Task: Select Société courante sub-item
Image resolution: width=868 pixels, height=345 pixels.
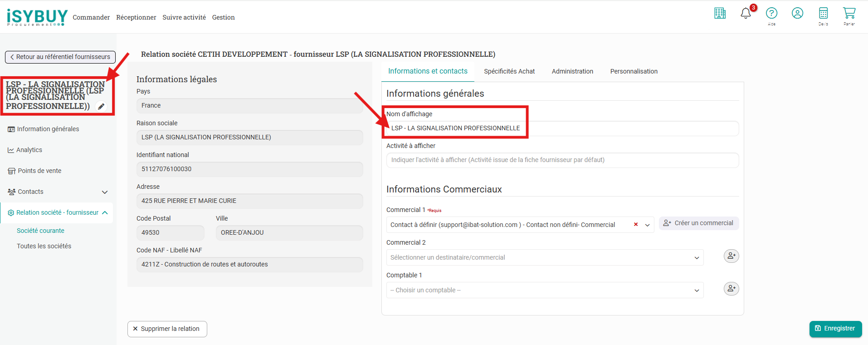Action: pos(40,231)
